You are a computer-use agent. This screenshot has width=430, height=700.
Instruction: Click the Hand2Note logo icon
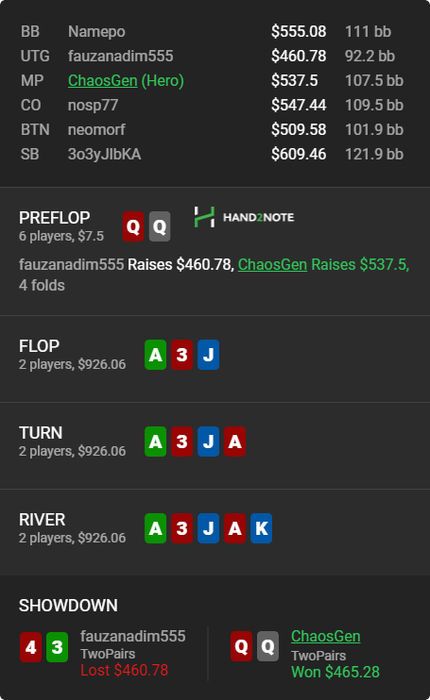204,217
